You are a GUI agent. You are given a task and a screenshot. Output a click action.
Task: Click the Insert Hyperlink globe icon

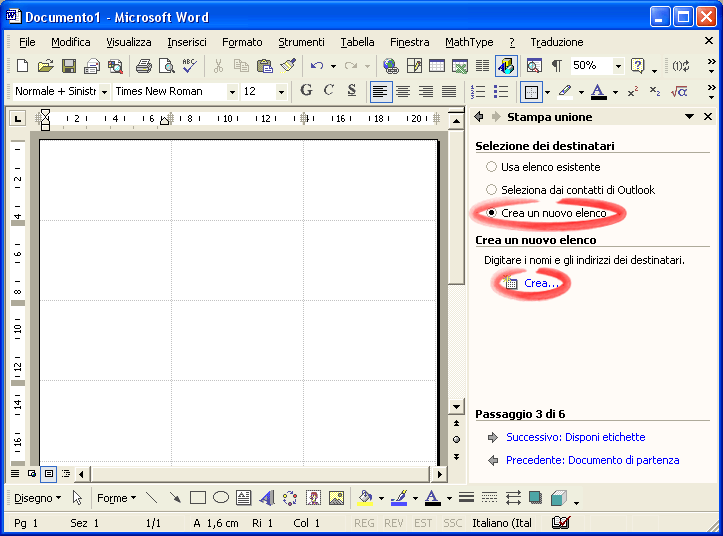[391, 66]
